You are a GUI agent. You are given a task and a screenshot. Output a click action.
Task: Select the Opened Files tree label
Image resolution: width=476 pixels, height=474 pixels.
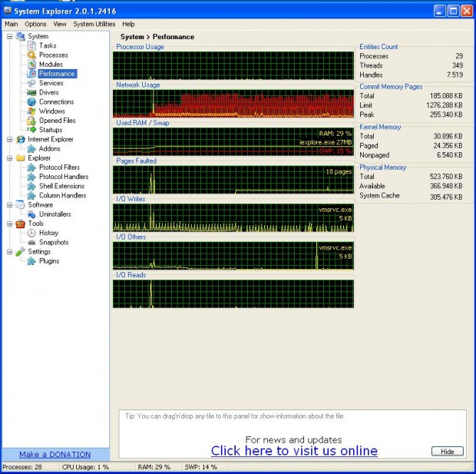pyautogui.click(x=57, y=121)
